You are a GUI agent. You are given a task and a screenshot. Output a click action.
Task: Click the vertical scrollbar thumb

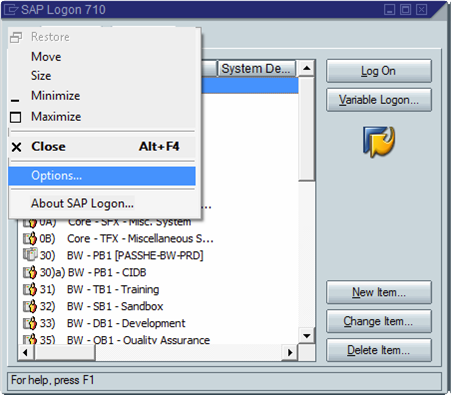(306, 129)
